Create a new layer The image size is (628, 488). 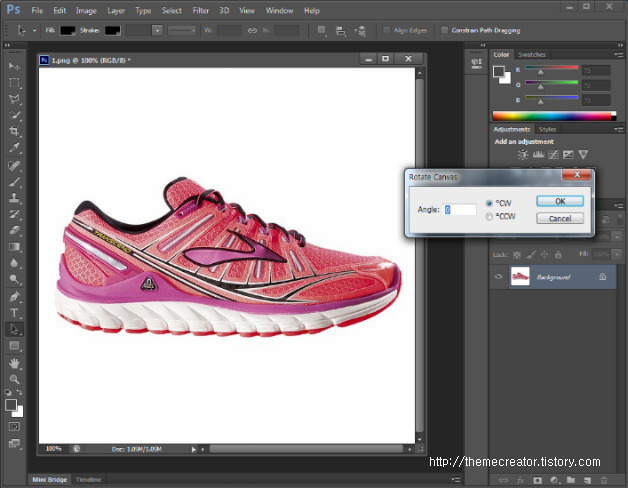pyautogui.click(x=588, y=480)
